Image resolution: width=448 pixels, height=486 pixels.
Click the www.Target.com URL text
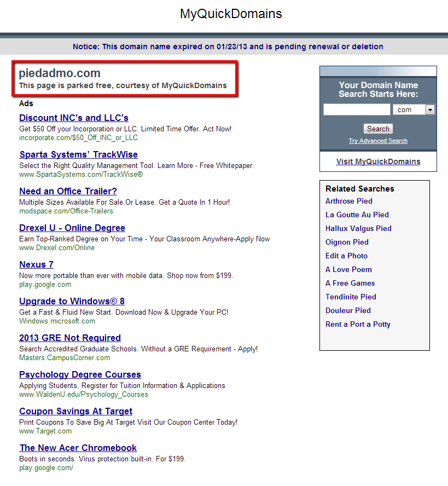(45, 431)
